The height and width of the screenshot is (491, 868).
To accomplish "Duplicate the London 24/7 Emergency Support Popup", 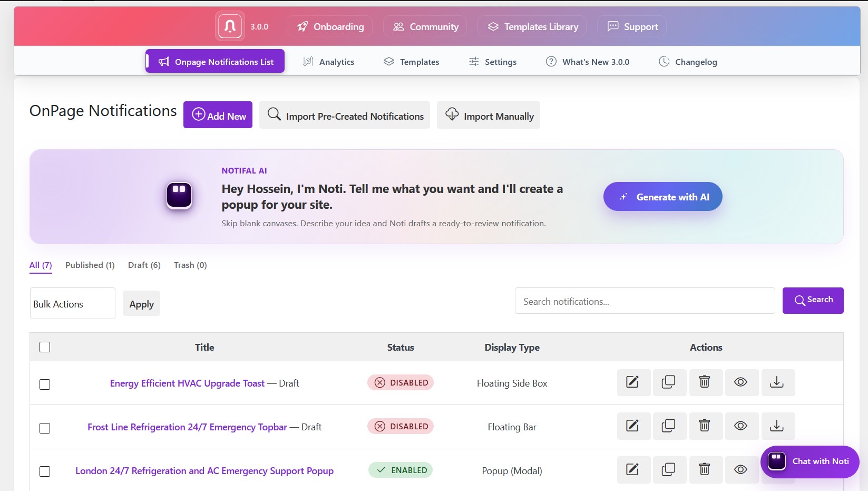I will [669, 470].
